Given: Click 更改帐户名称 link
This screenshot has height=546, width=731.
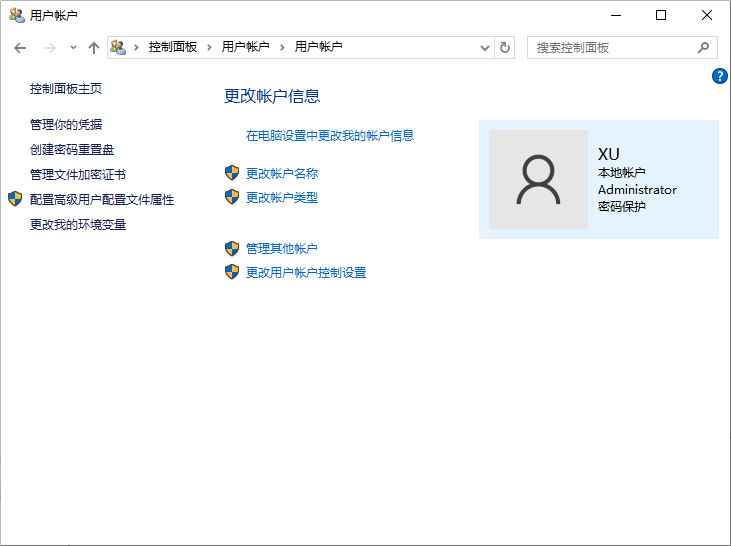Looking at the screenshot, I should pos(282,173).
